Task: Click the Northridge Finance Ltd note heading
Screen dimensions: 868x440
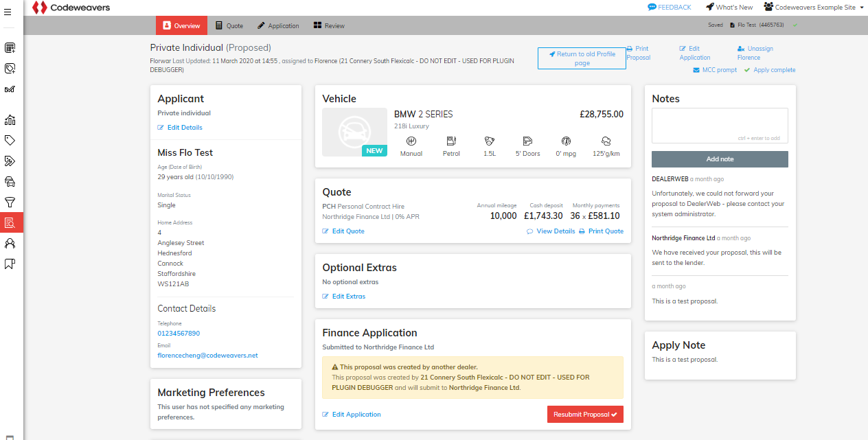Action: click(683, 238)
